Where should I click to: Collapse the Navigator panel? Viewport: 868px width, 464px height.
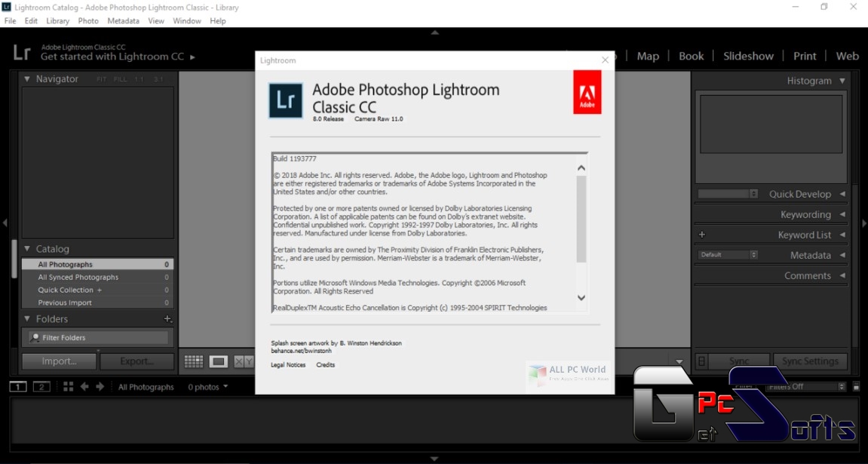click(x=26, y=79)
